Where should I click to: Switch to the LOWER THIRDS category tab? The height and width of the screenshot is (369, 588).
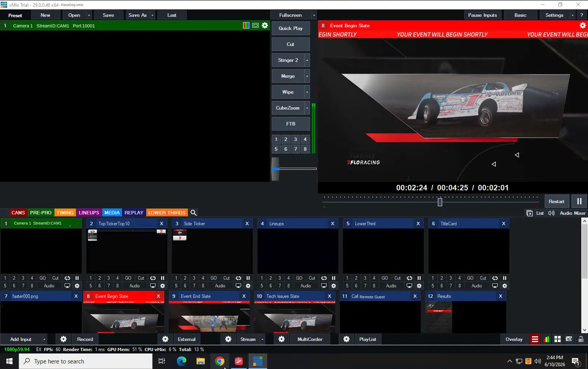coord(167,213)
